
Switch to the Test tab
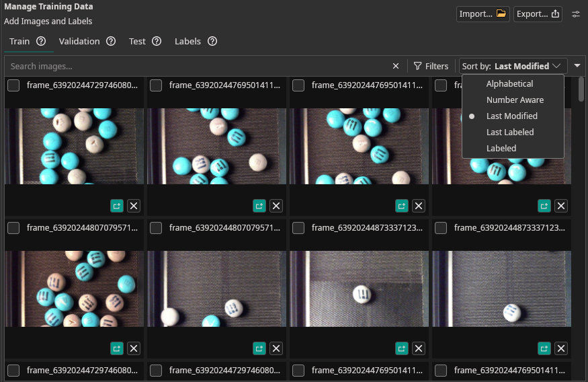(x=137, y=41)
